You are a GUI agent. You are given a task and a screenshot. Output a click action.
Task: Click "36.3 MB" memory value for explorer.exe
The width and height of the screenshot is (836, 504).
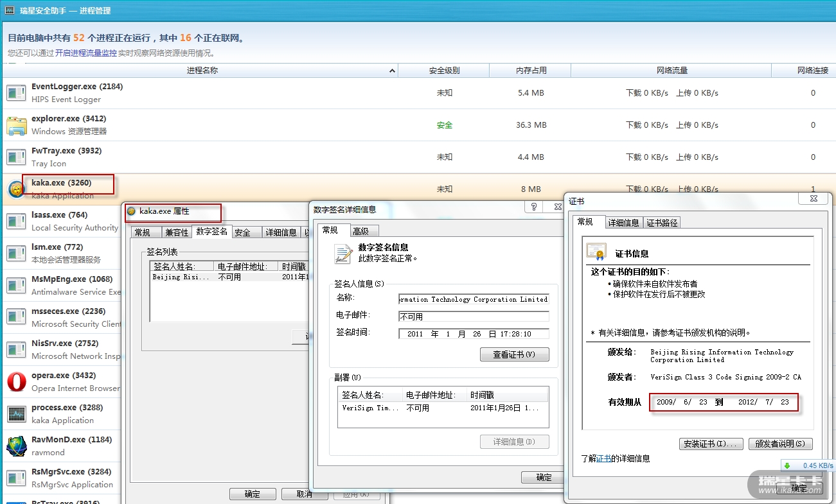(531, 125)
